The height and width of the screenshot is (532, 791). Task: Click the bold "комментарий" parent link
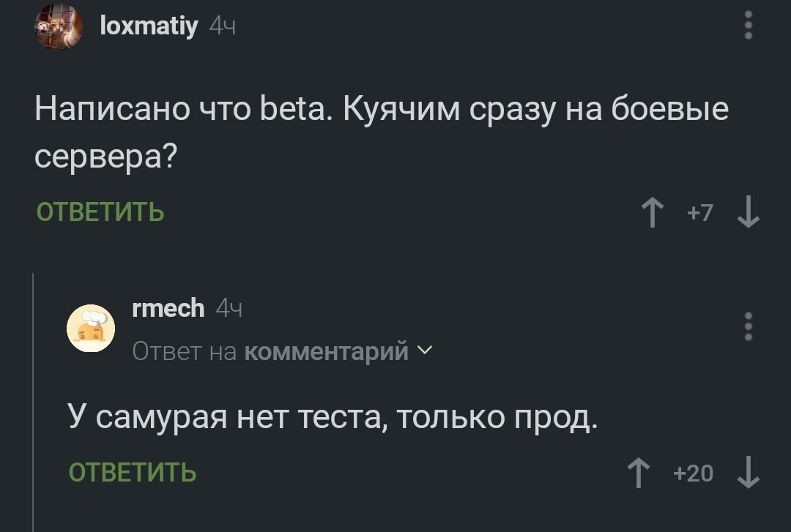tap(326, 352)
